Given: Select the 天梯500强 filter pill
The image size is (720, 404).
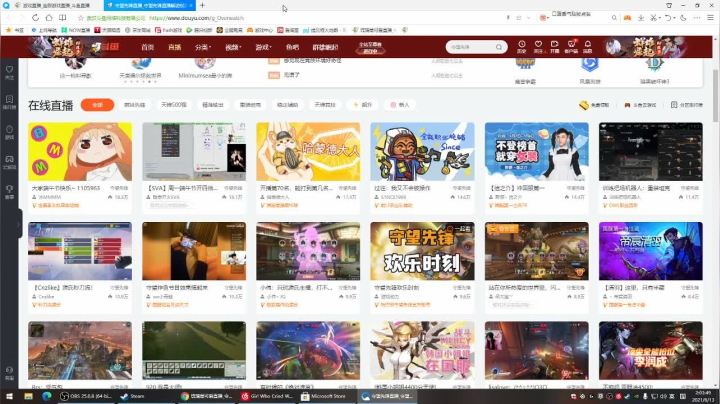Looking at the screenshot, I should 174,105.
